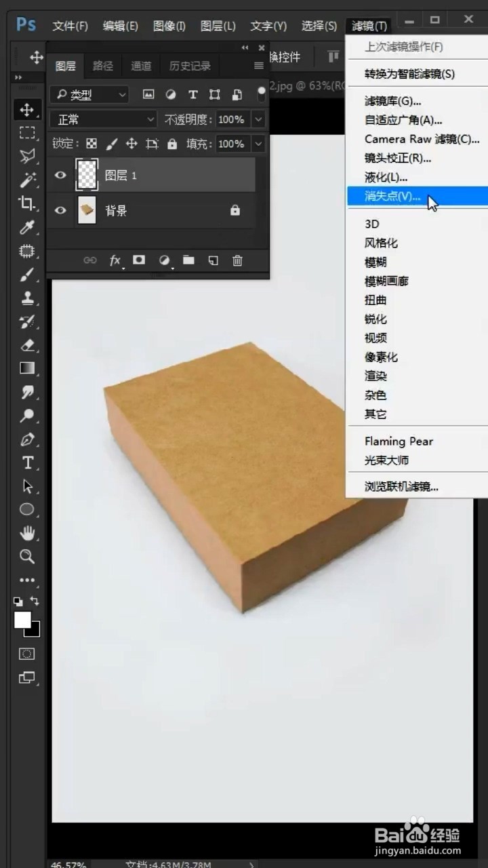Screen dimensions: 488x868
Task: Toggle prevent artboard auto-nesting lock
Action: [152, 144]
